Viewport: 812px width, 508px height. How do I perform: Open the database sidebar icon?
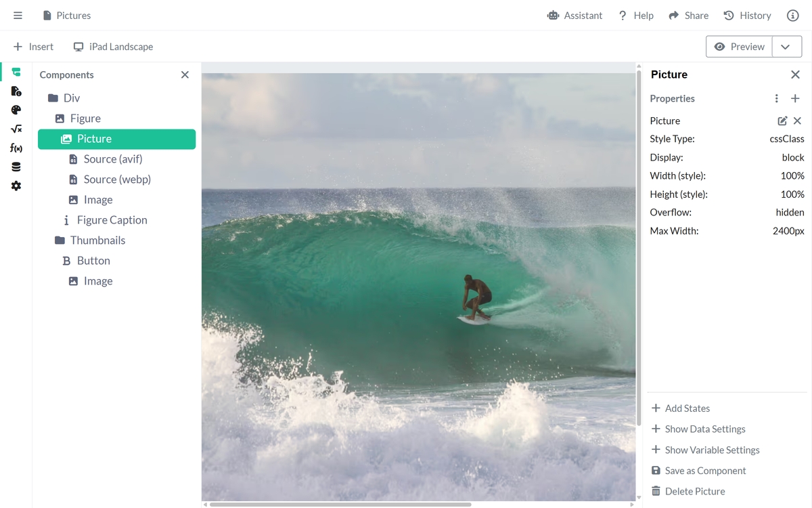click(16, 167)
